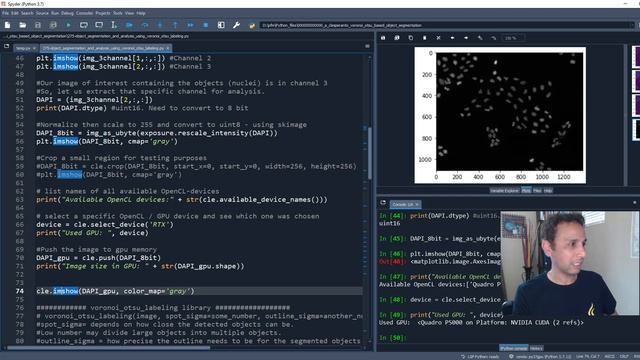Click line number 51 in the editor gutter
640x360 pixels.
[x=20, y=100]
